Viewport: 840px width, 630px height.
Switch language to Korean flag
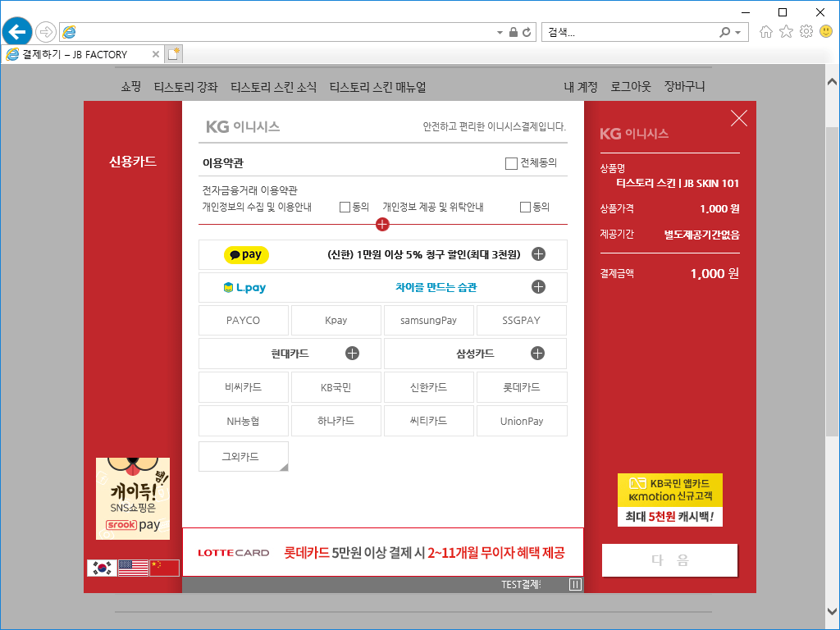point(102,568)
